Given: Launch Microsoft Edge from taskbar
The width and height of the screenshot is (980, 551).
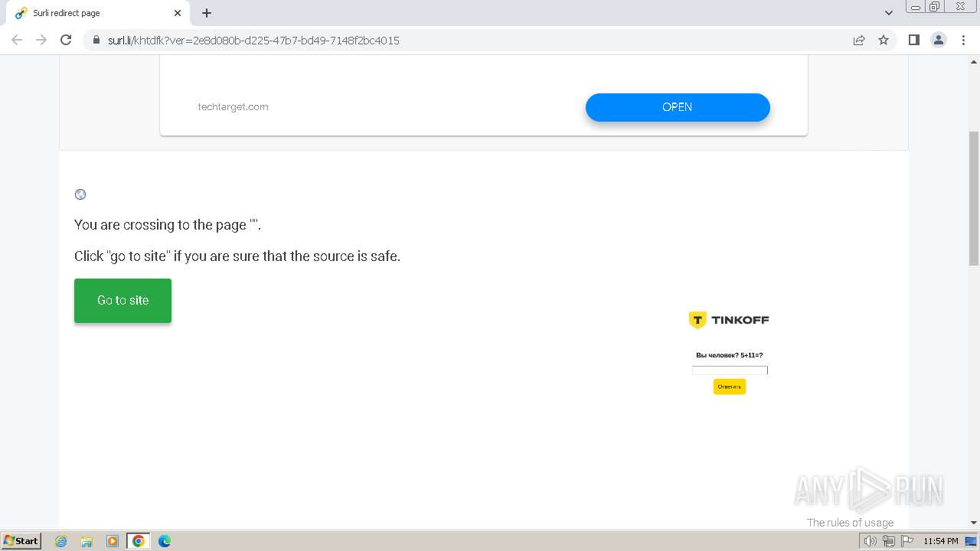Looking at the screenshot, I should pyautogui.click(x=165, y=541).
